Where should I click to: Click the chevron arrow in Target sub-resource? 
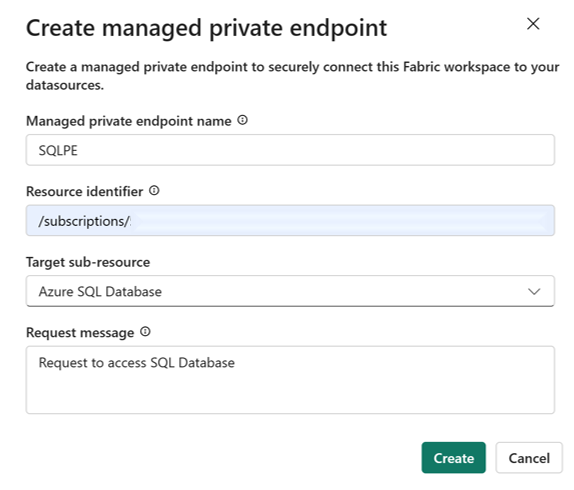pyautogui.click(x=534, y=292)
